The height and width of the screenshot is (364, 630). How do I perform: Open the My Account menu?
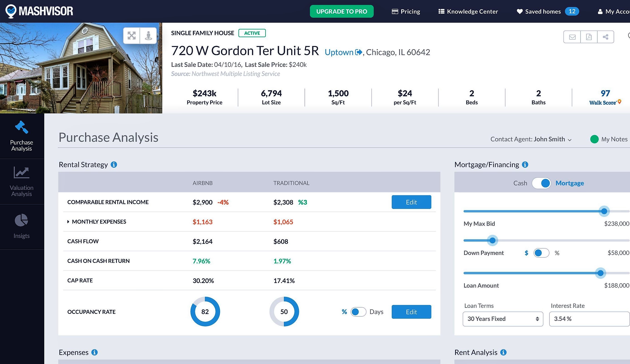[614, 12]
